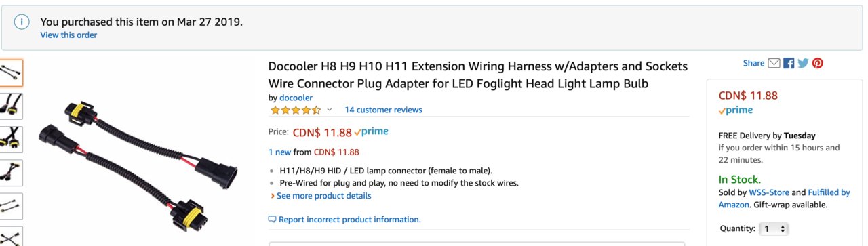Click the report speech bubble icon
The width and height of the screenshot is (868, 246).
coord(273,220)
